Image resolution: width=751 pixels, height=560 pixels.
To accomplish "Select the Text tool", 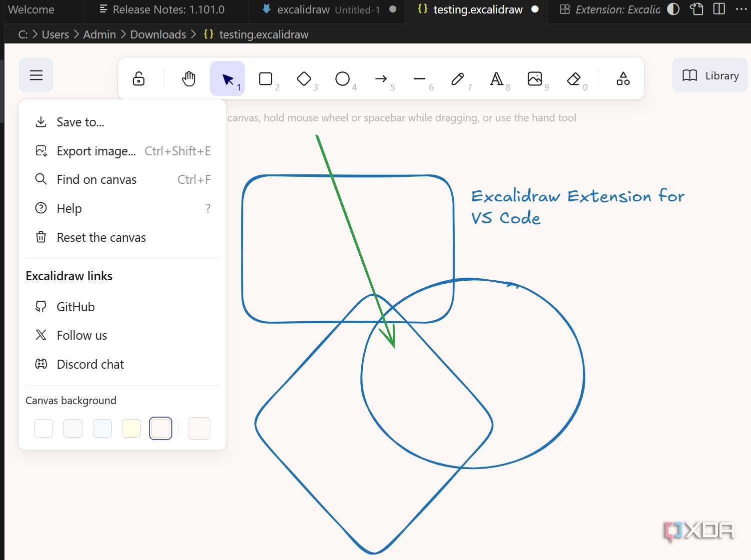I will [x=497, y=79].
